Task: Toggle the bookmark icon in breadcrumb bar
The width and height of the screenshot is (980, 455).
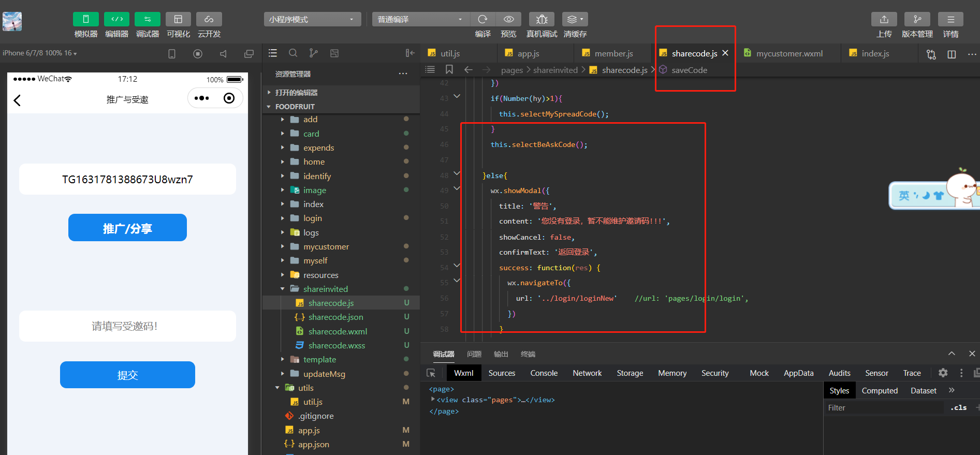Action: click(449, 70)
